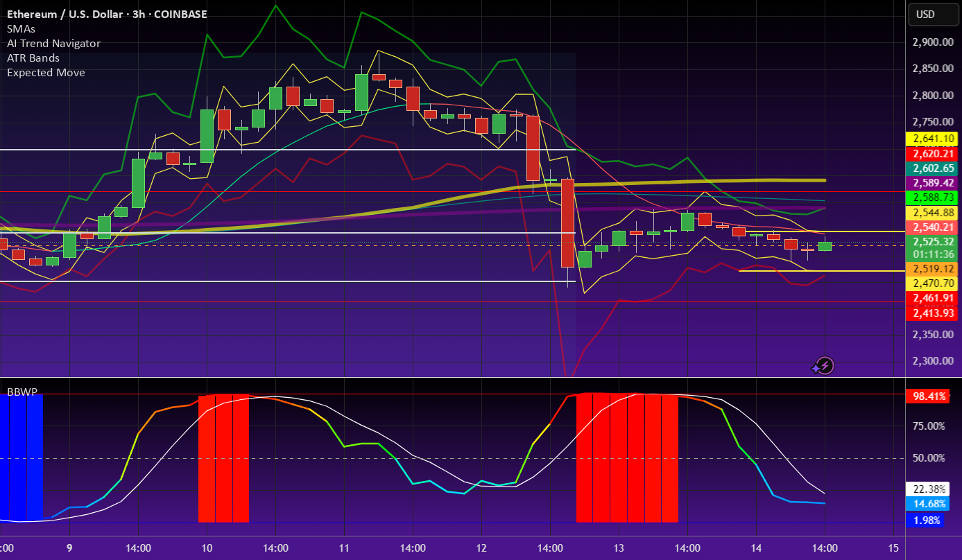962x560 pixels.
Task: Click date 10 on the time axis
Action: [x=207, y=548]
